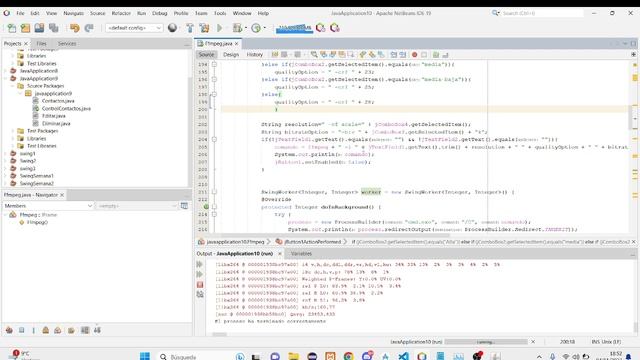Click the second rerun arrow in Output panel
This screenshot has height=360, width=640.
[x=200, y=274]
